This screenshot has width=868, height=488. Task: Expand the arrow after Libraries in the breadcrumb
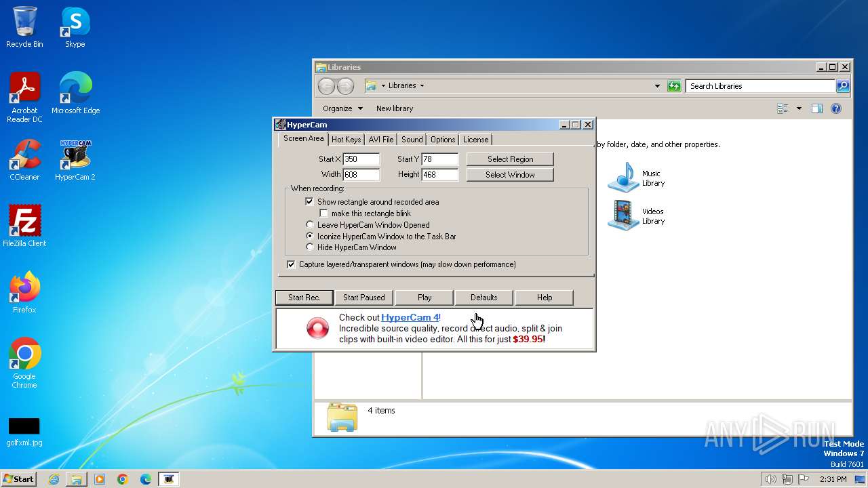[x=422, y=86]
